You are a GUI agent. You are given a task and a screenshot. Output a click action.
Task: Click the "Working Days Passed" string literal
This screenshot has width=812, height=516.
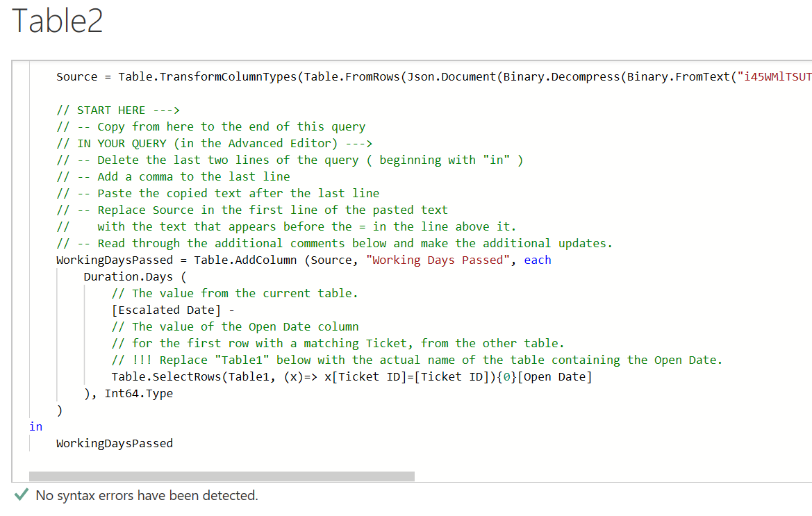(x=438, y=260)
